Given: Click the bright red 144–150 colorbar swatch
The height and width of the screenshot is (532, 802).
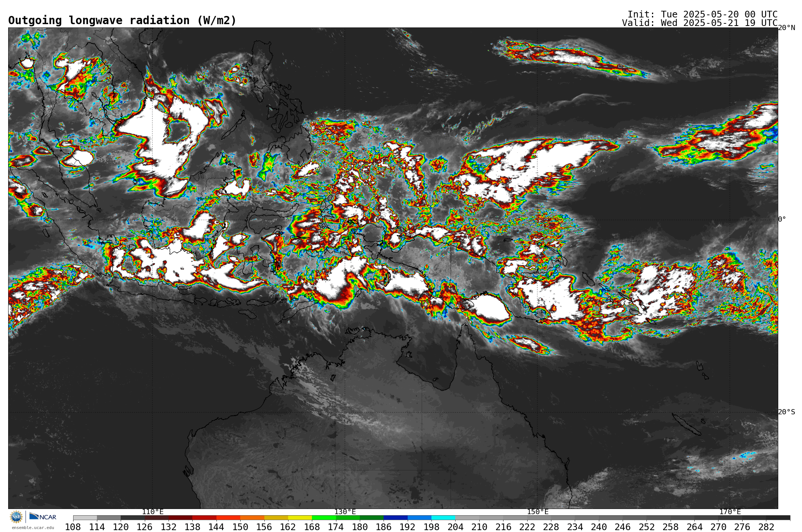Looking at the screenshot, I should tap(228, 518).
